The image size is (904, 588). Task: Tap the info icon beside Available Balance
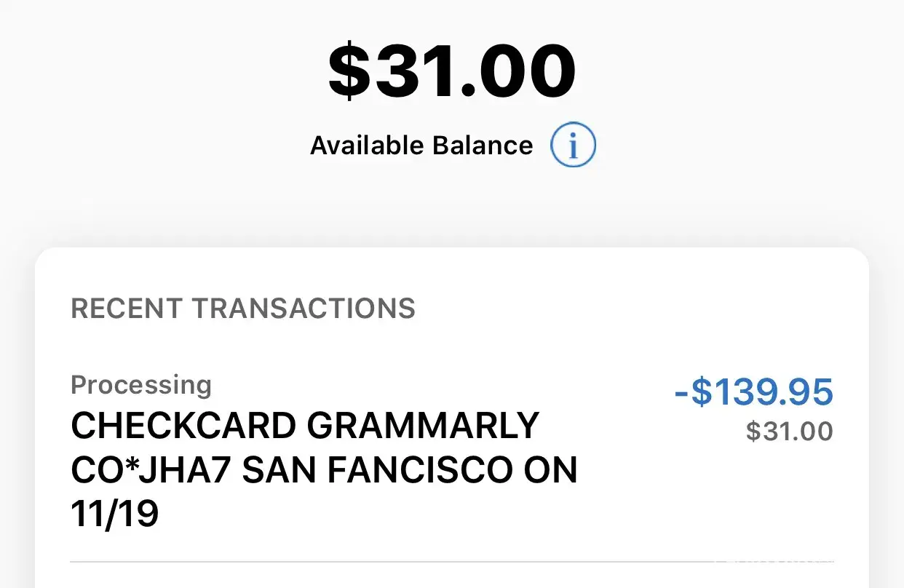[x=573, y=146]
